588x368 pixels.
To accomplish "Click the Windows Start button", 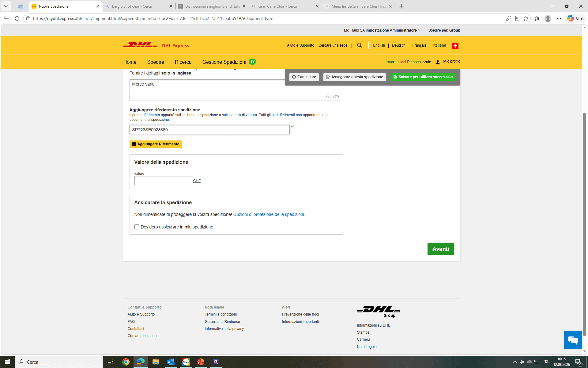I will tap(7, 362).
